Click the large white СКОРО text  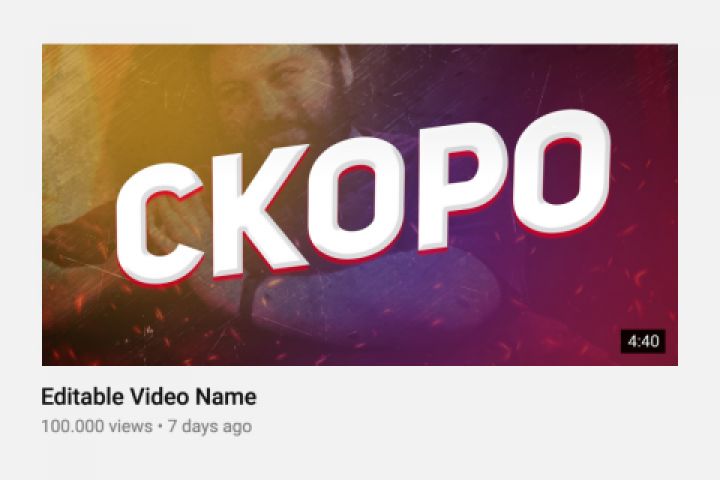click(x=363, y=198)
